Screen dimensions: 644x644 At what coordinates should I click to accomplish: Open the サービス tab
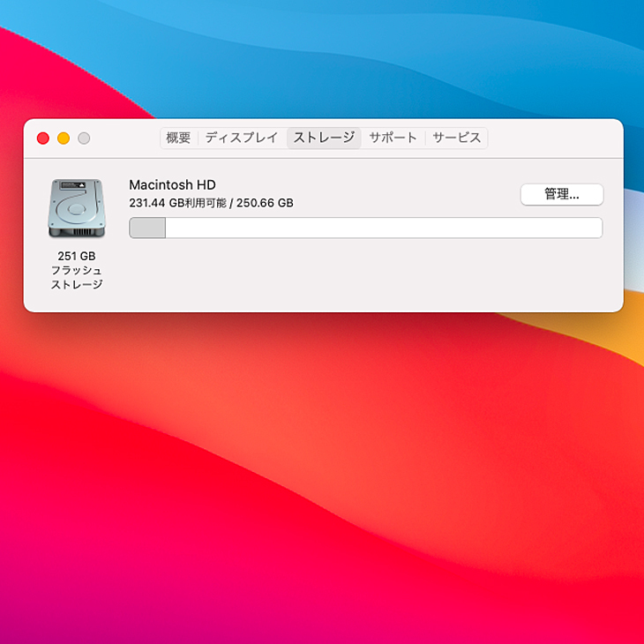[x=456, y=138]
